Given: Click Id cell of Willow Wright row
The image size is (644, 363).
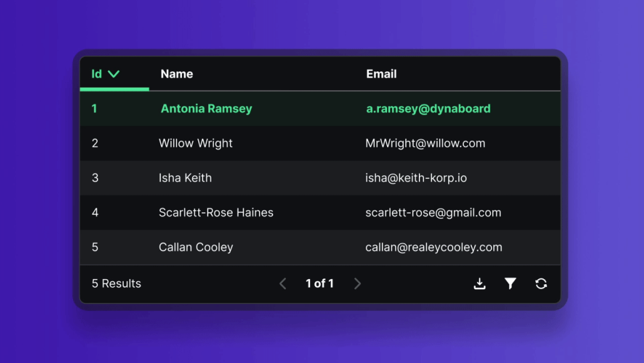Looking at the screenshot, I should [x=95, y=143].
